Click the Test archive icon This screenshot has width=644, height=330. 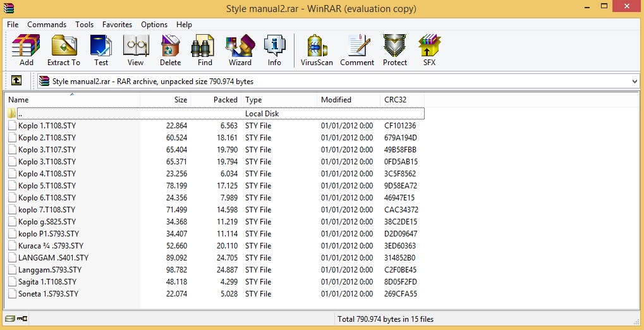pos(100,50)
